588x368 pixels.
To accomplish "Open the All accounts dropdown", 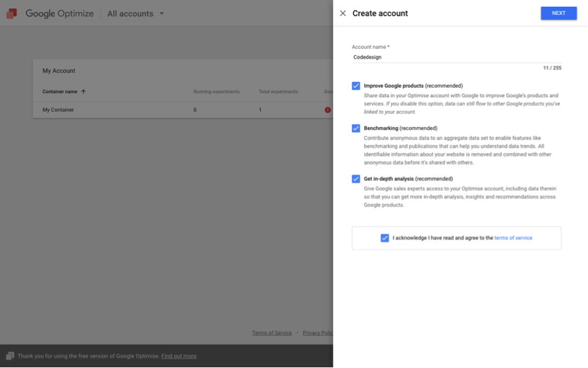I will (x=135, y=14).
